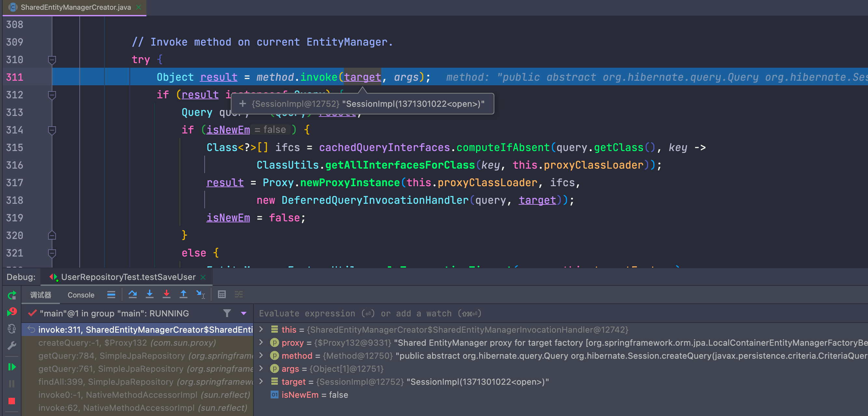Collapse the try block at line 310
This screenshot has width=868, height=416.
pyautogui.click(x=52, y=60)
